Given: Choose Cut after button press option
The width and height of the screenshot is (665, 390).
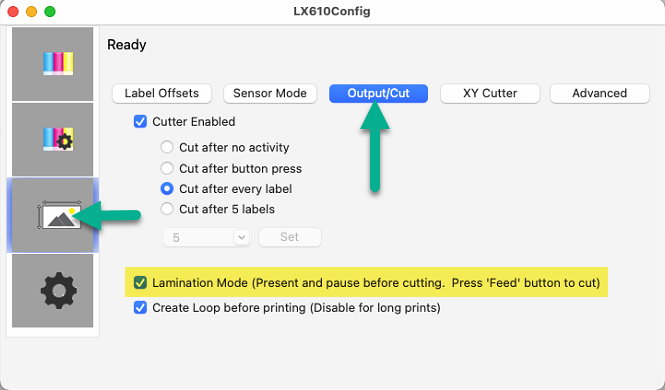Looking at the screenshot, I should tap(167, 168).
